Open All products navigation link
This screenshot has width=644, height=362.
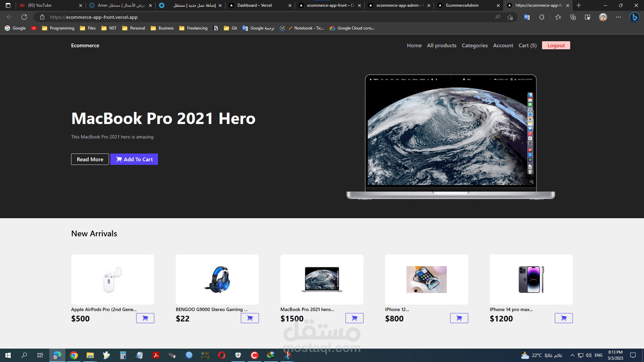click(441, 46)
